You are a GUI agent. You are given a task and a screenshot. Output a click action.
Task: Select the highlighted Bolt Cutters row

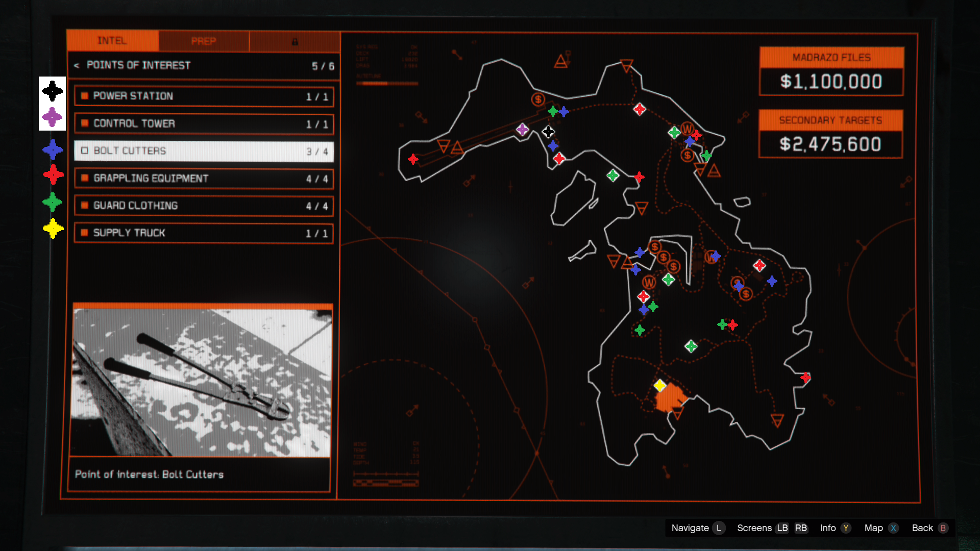point(204,151)
